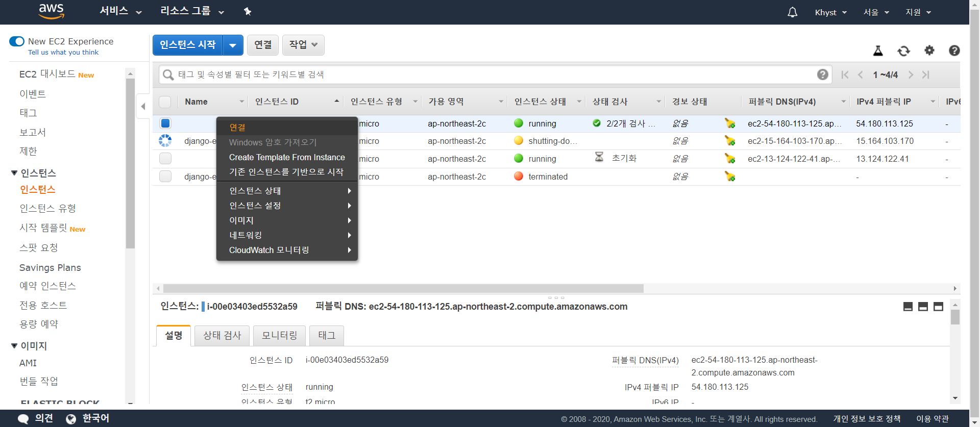
Task: Click the language globe icon
Action: point(71,419)
